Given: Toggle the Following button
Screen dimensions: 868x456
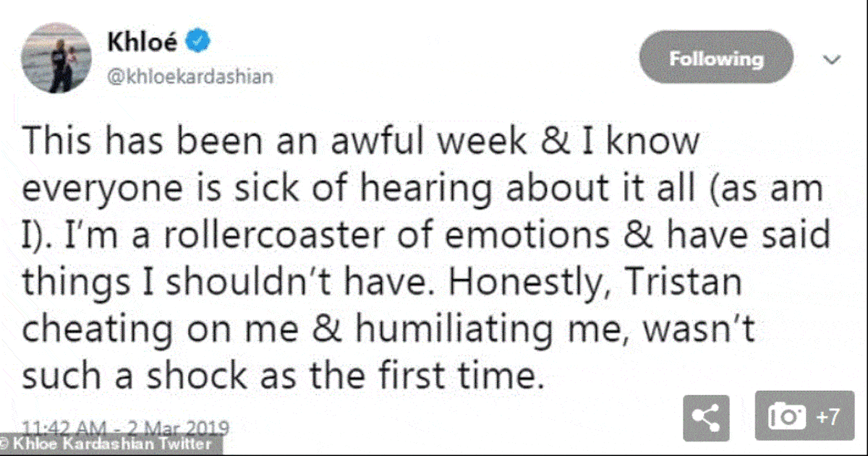Looking at the screenshot, I should pyautogui.click(x=715, y=59).
